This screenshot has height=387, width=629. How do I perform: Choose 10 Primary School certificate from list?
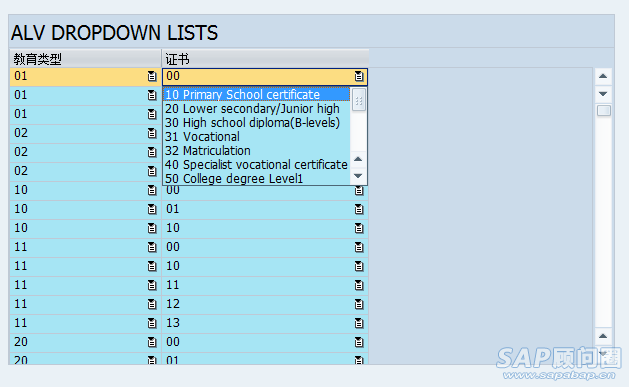256,95
